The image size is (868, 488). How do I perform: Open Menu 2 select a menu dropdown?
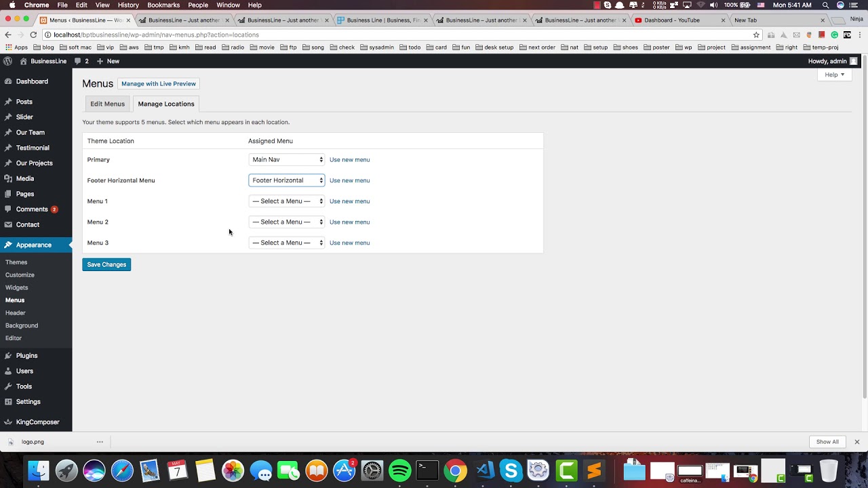click(x=287, y=222)
